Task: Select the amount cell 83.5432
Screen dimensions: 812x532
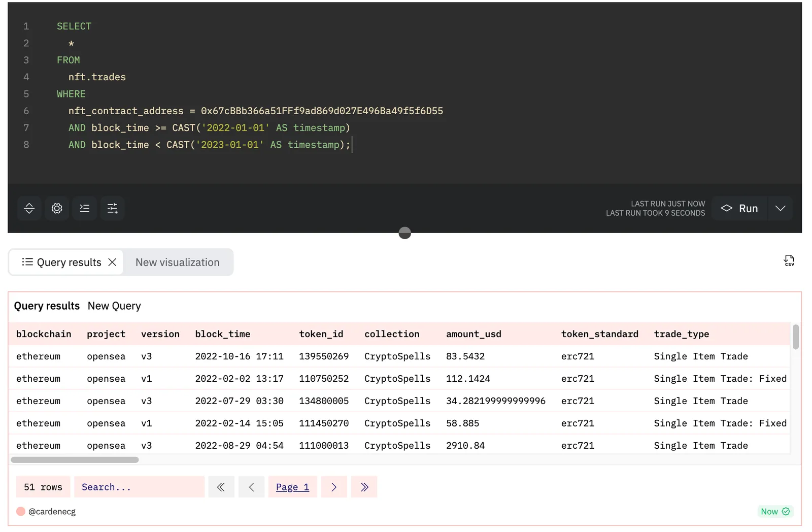Action: tap(465, 356)
